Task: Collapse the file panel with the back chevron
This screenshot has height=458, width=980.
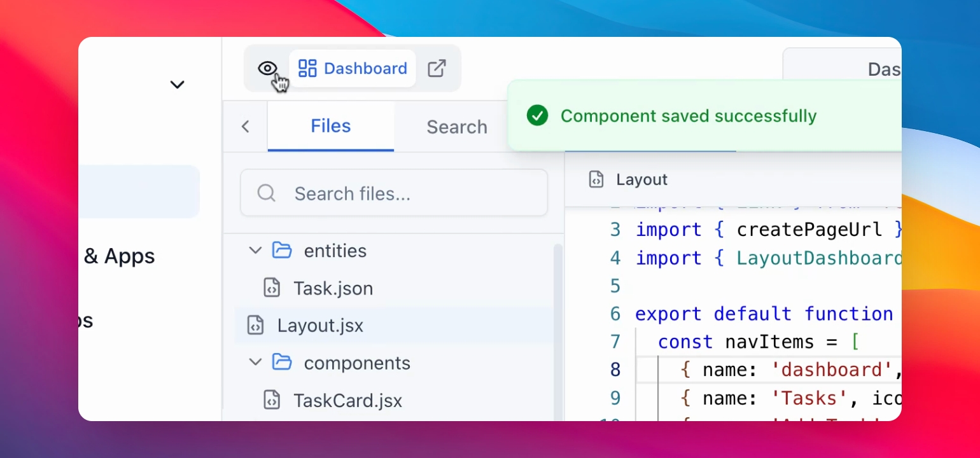Action: [246, 127]
